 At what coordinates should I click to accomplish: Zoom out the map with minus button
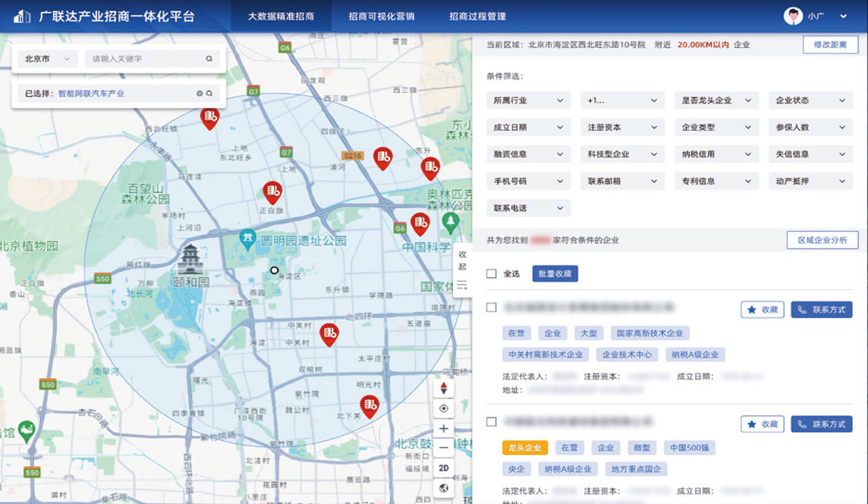click(443, 448)
